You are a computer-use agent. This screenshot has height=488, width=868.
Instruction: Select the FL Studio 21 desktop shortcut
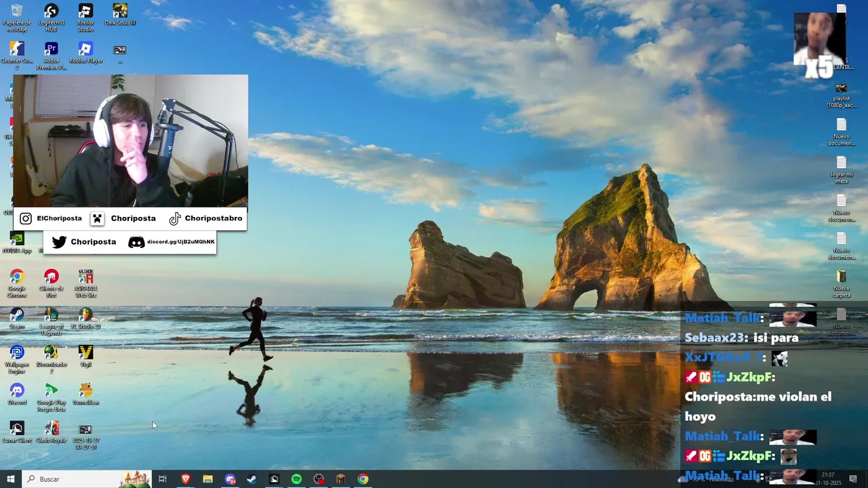coord(85,319)
